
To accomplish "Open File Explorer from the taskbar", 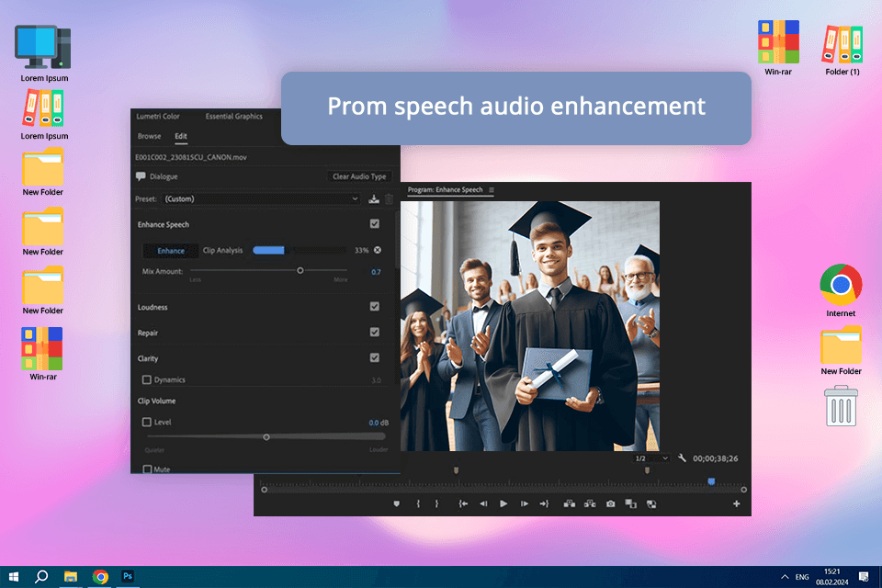I will (x=71, y=577).
